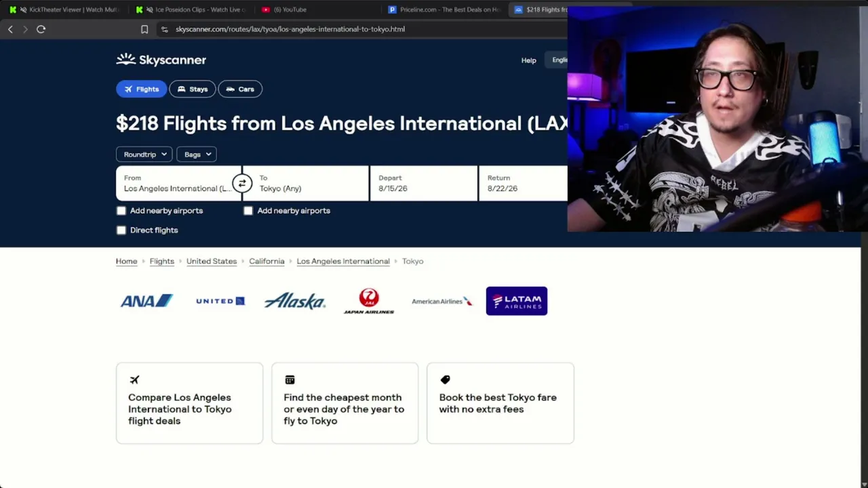Click the price tag icon on best fare card

tap(445, 380)
